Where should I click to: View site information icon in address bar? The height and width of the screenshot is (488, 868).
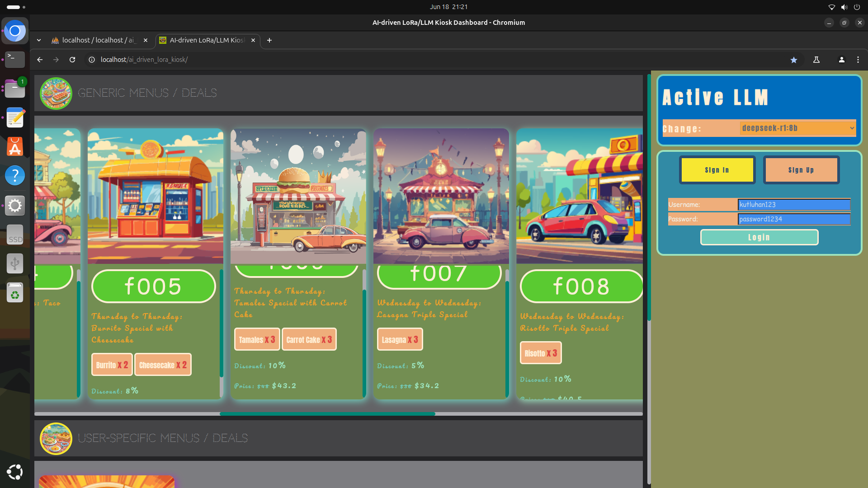pos(92,60)
